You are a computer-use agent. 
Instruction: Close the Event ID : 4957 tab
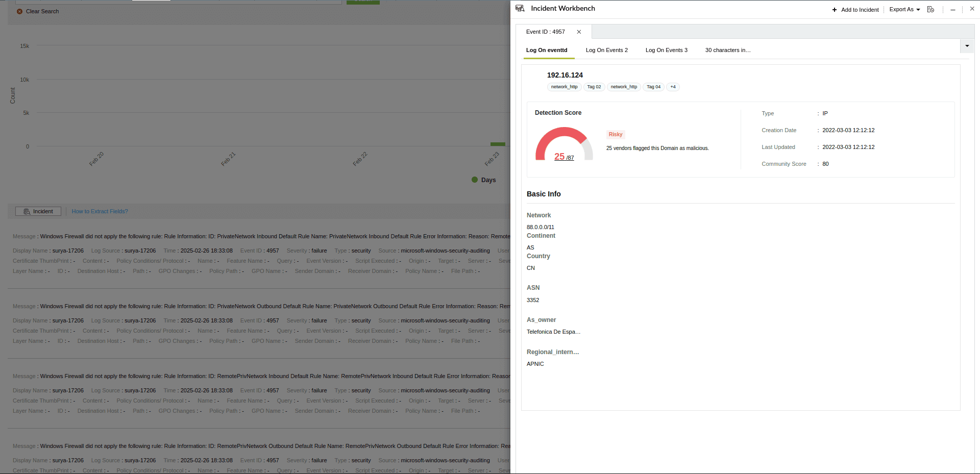coord(579,32)
